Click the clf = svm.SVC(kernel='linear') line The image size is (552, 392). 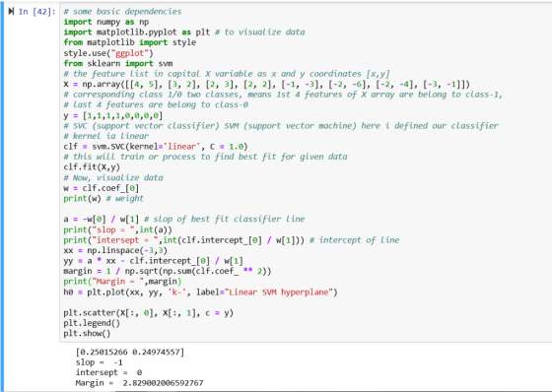point(156,147)
